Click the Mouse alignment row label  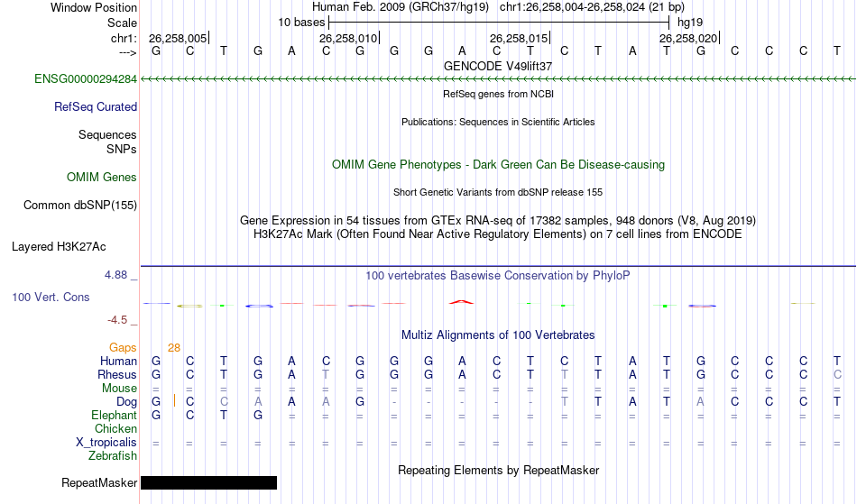119,389
